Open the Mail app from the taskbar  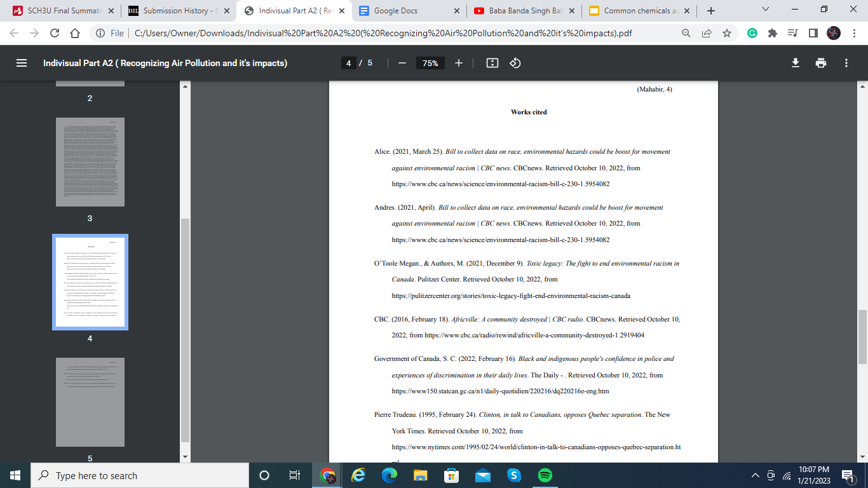(482, 475)
